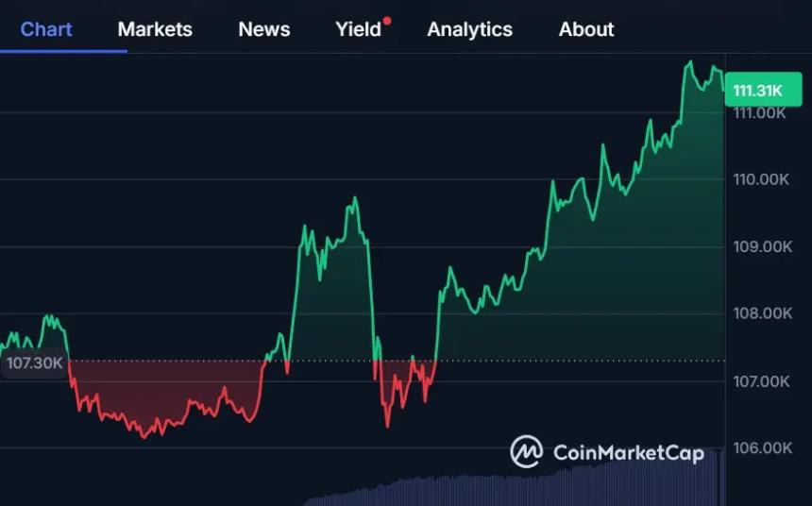
Task: View the About tab
Action: point(586,29)
